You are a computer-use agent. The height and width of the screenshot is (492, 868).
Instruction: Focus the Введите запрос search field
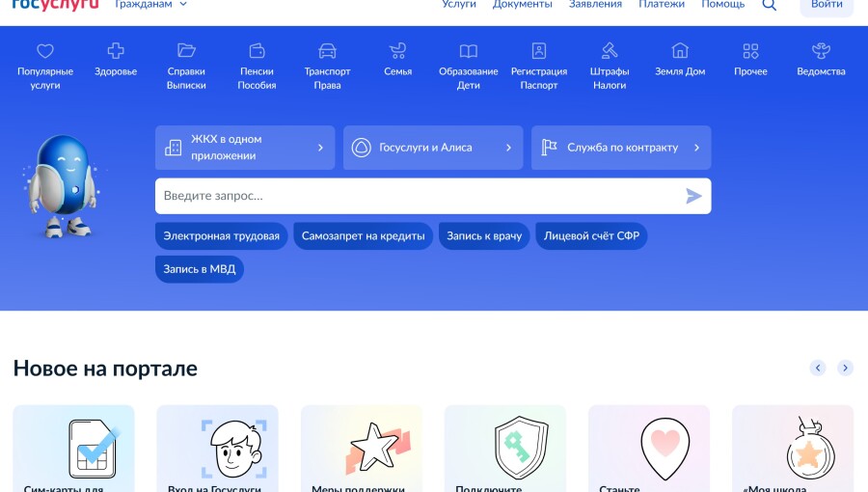420,196
